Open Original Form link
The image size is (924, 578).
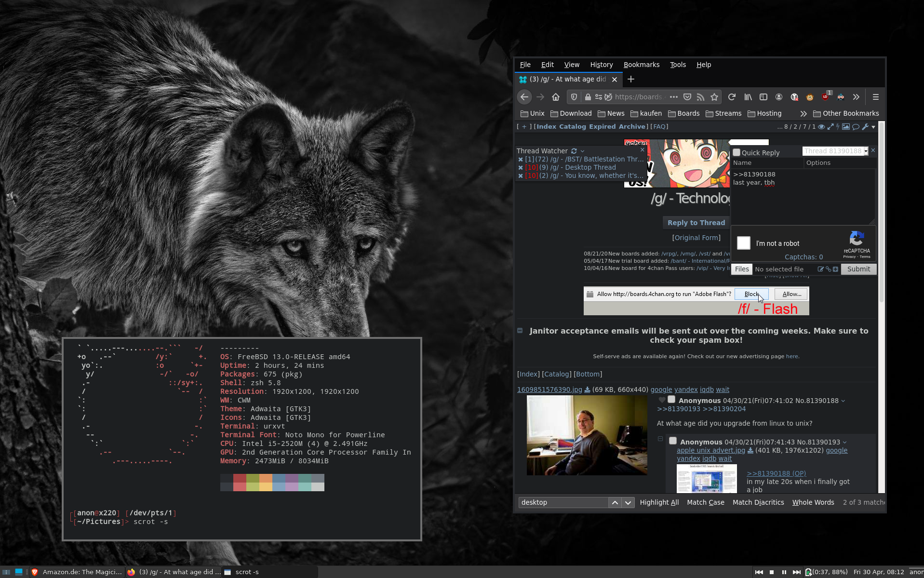[x=696, y=238]
